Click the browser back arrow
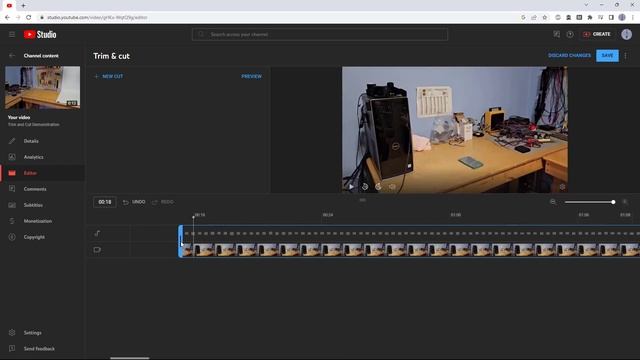 coord(7,18)
